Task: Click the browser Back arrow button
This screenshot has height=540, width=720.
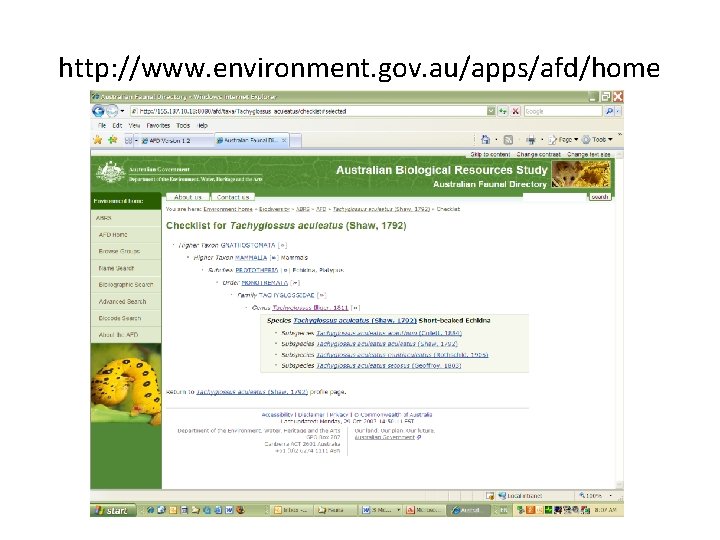Action: pos(98,111)
